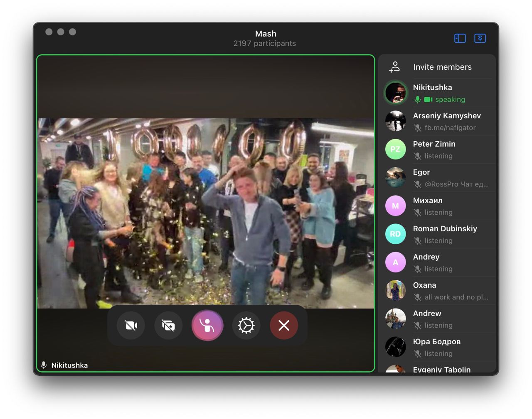Click the main video stream of the party
Screen dimensions: 532x419
[206, 213]
